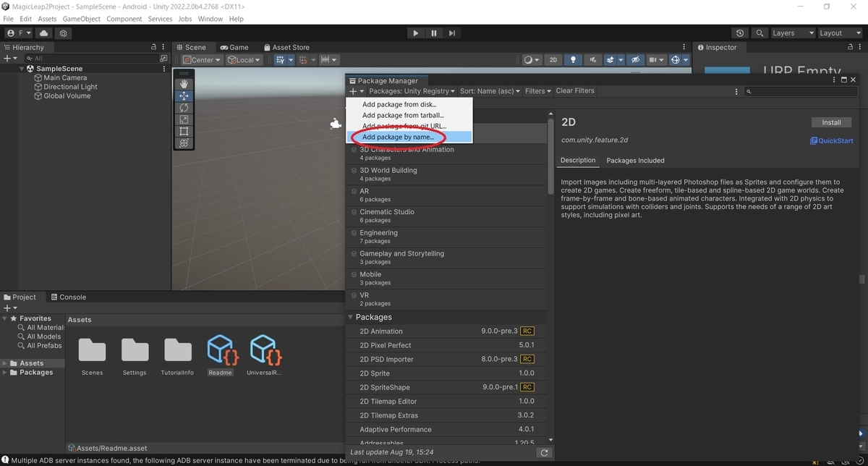Expand the Packages folder in Project
Image resolution: width=868 pixels, height=466 pixels.
pyautogui.click(x=5, y=373)
